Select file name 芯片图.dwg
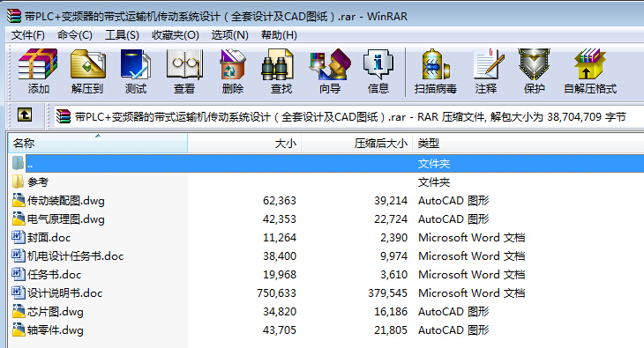The height and width of the screenshot is (348, 644). tap(55, 312)
